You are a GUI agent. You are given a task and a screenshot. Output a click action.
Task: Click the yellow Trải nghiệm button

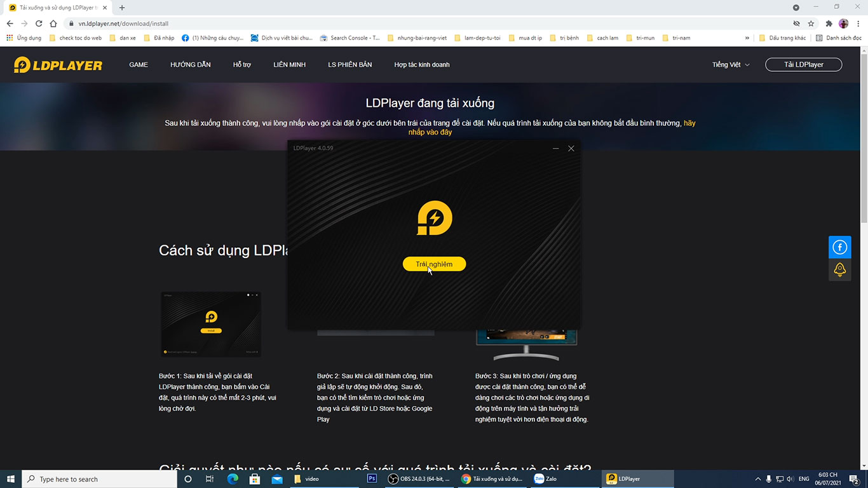(x=434, y=264)
